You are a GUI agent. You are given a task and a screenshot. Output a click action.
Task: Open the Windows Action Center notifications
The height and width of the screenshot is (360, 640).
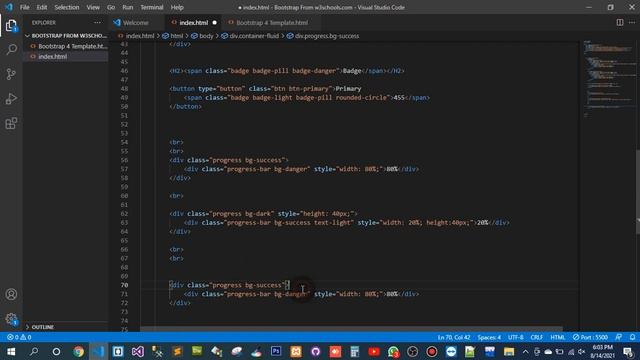point(629,351)
